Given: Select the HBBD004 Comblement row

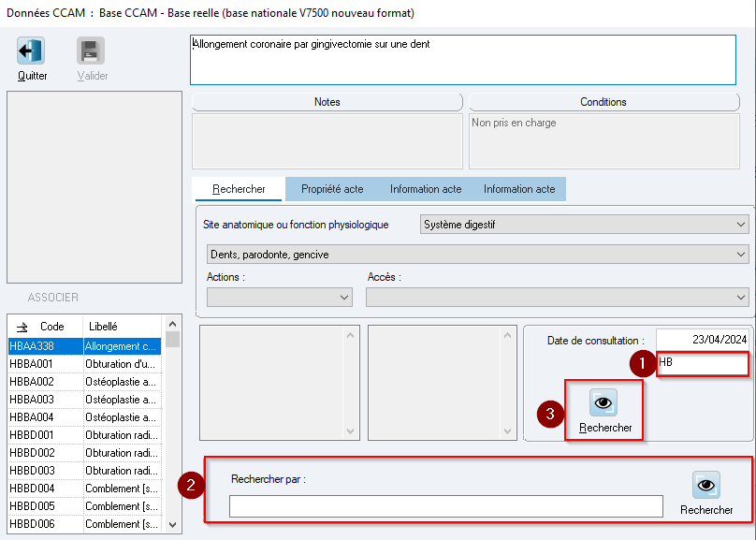Looking at the screenshot, I should tap(84, 489).
